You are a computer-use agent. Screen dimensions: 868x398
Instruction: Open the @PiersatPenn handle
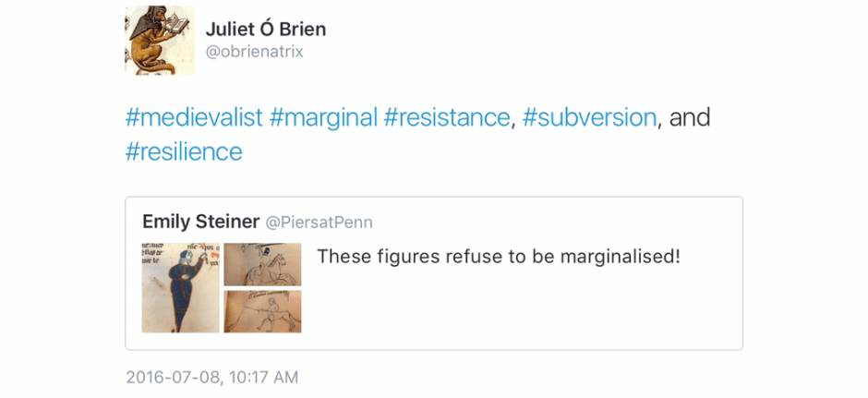click(x=319, y=223)
